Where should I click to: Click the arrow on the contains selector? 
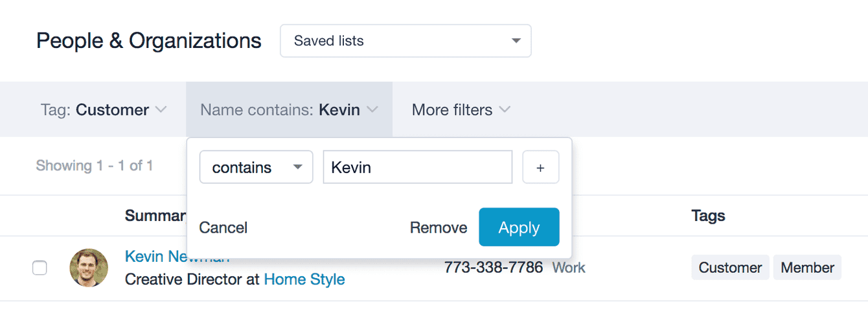coord(298,167)
